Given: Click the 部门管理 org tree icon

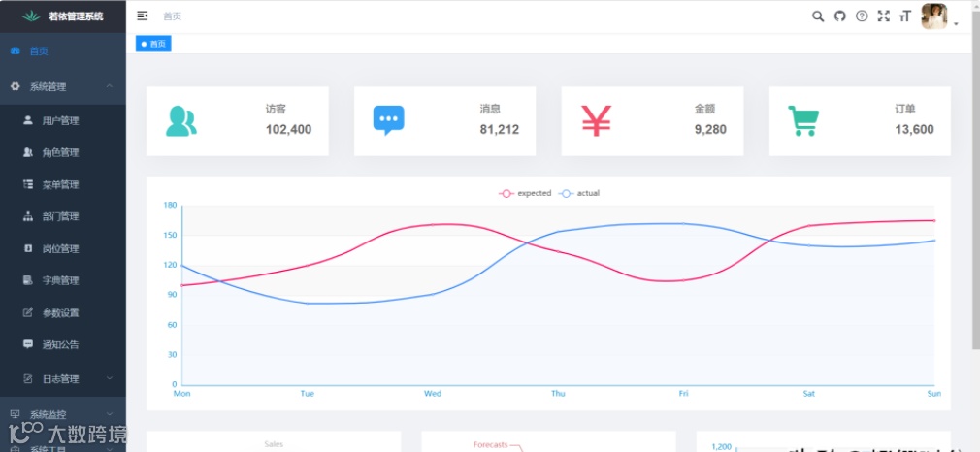Looking at the screenshot, I should pyautogui.click(x=28, y=216).
